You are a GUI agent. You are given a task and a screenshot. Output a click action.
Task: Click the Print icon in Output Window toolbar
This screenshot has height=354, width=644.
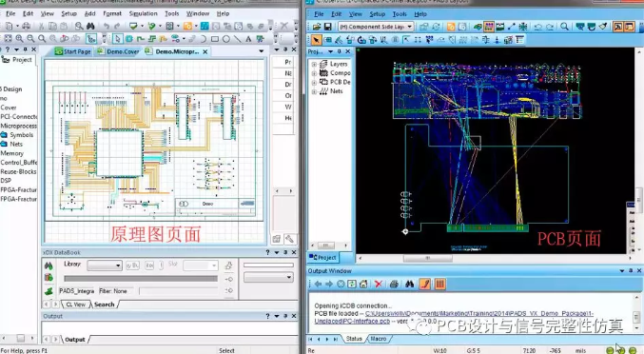[394, 284]
